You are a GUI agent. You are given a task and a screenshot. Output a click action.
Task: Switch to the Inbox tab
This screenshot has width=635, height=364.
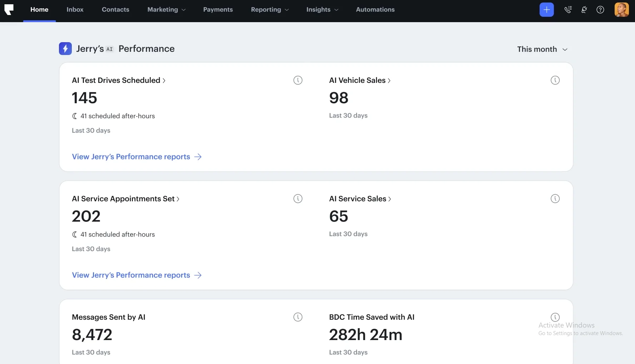(75, 10)
